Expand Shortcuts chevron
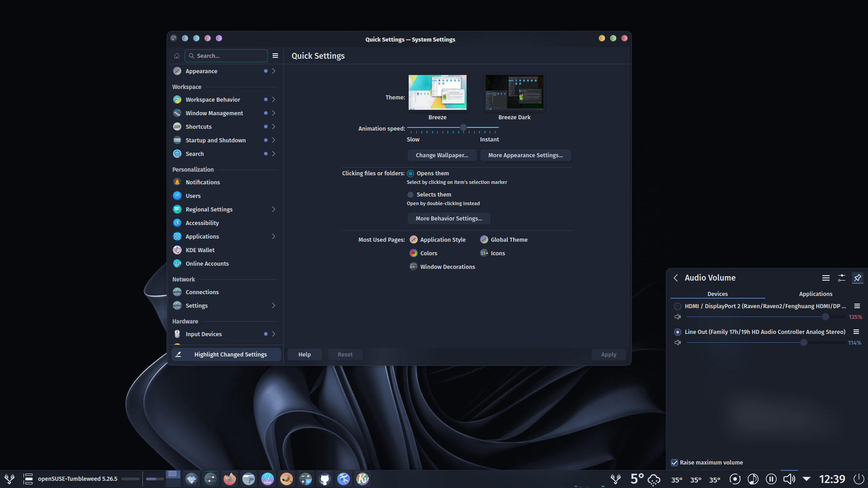 [274, 127]
